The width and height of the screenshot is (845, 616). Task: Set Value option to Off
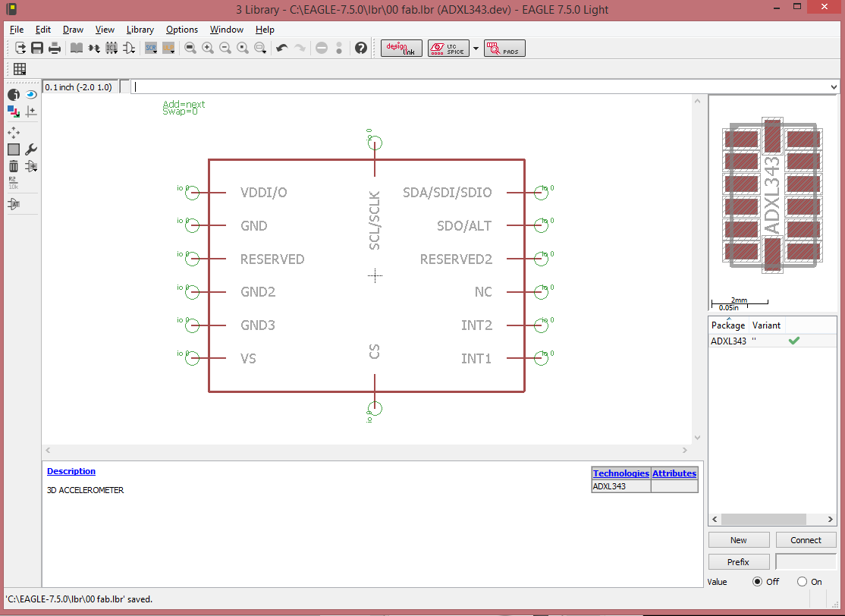tap(757, 582)
